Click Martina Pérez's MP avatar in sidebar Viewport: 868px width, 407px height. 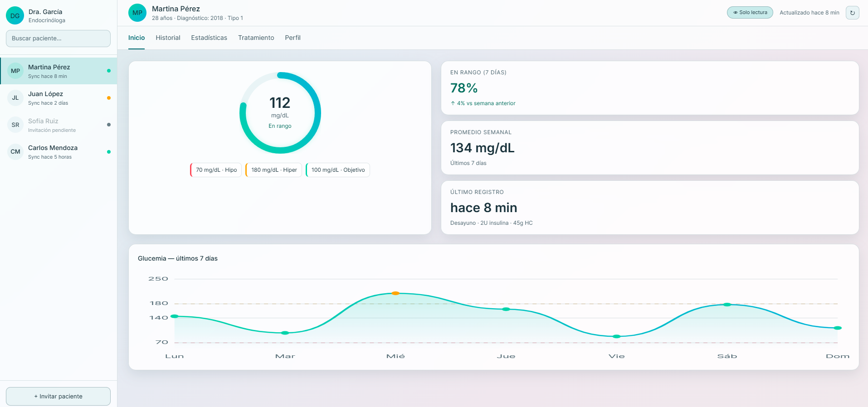click(x=15, y=71)
